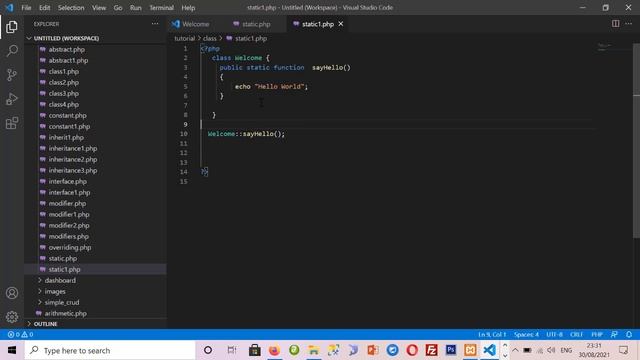Image resolution: width=640 pixels, height=360 pixels.
Task: Open the Edit menu
Action: click(44, 7)
